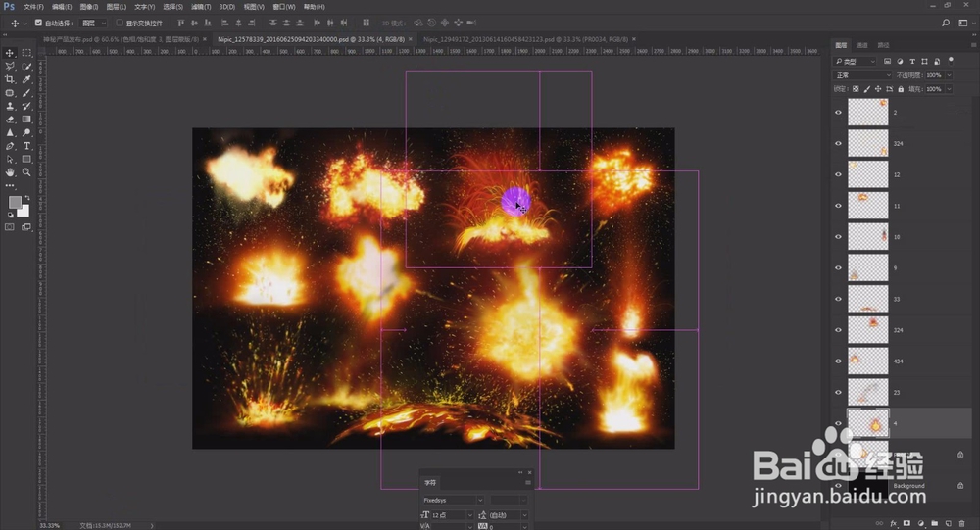Select the Lasso tool
980x530 pixels.
tap(10, 67)
